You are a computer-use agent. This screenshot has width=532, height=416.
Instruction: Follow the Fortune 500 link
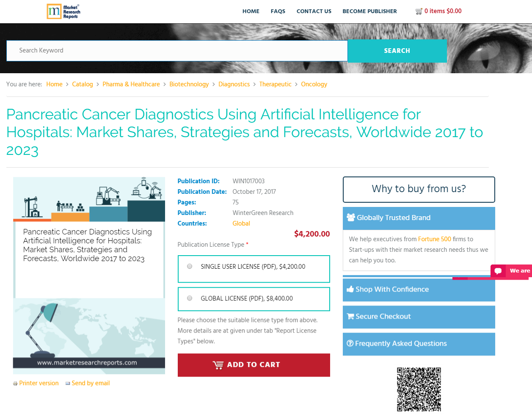click(x=435, y=239)
